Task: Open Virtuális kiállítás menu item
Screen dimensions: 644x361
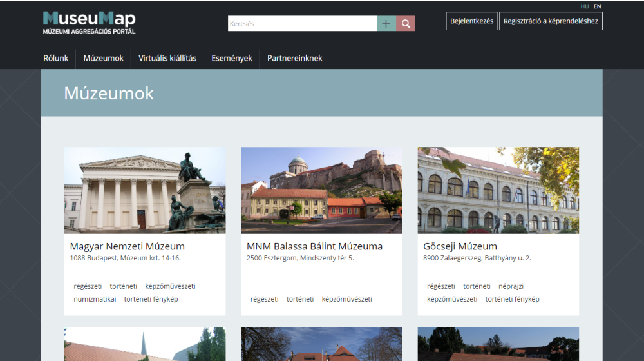Action: pos(167,59)
